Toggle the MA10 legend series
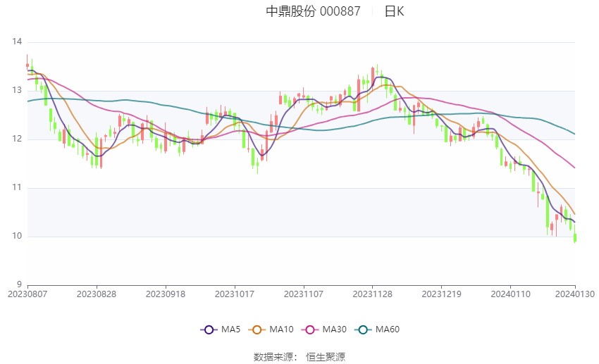 271,330
